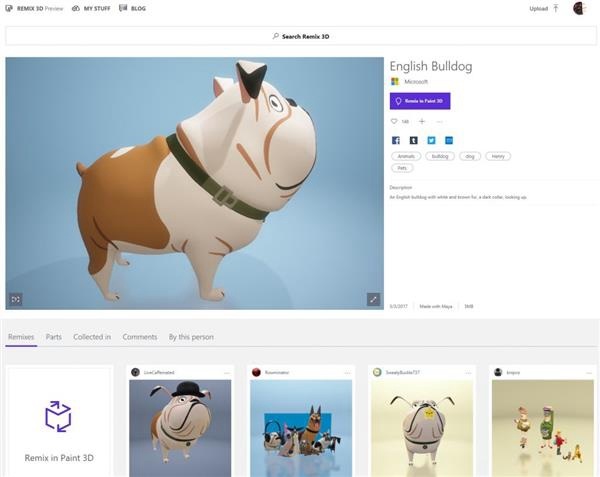This screenshot has width=600, height=477.
Task: Open options ellipsis on second remix card
Action: point(347,373)
